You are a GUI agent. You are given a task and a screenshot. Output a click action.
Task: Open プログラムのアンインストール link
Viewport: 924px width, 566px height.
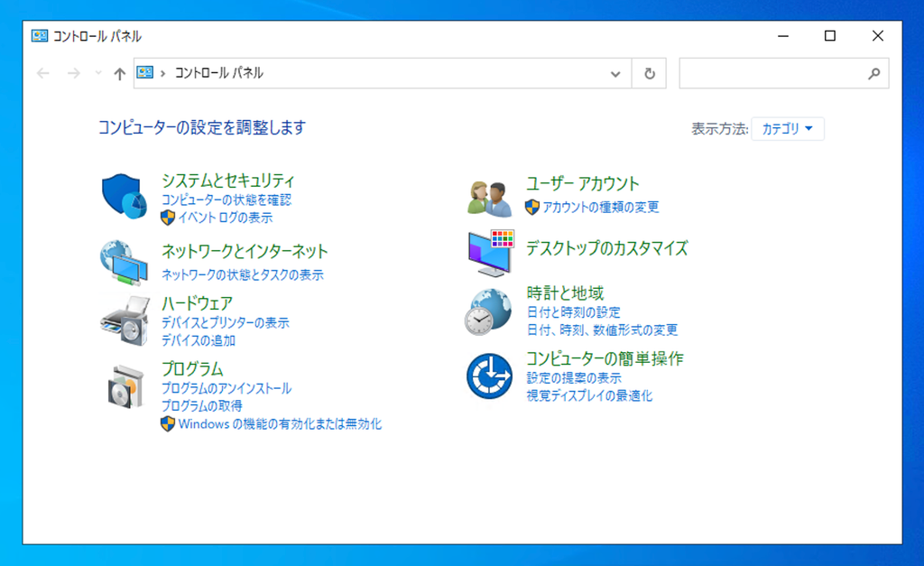tap(226, 388)
